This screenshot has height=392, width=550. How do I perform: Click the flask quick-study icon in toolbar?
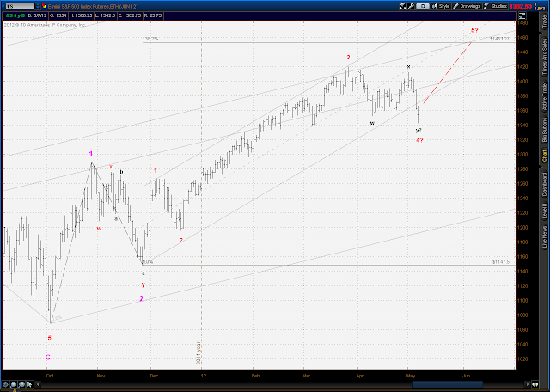pyautogui.click(x=402, y=6)
